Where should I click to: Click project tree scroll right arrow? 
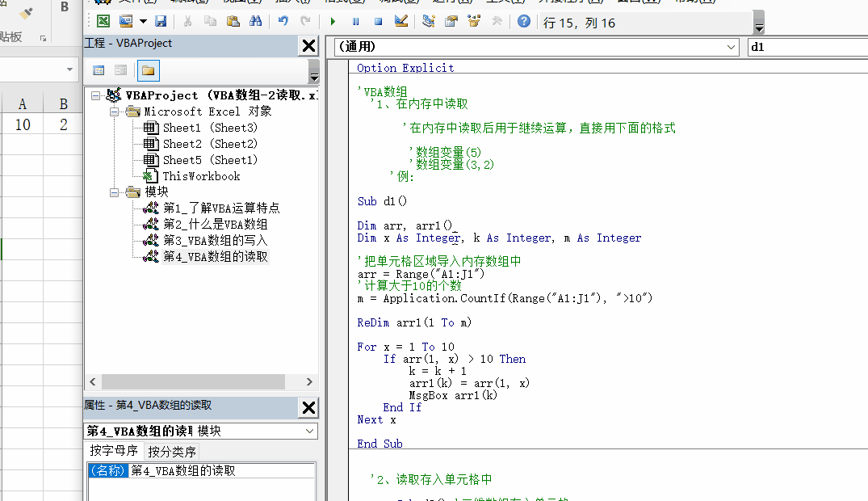pos(309,382)
